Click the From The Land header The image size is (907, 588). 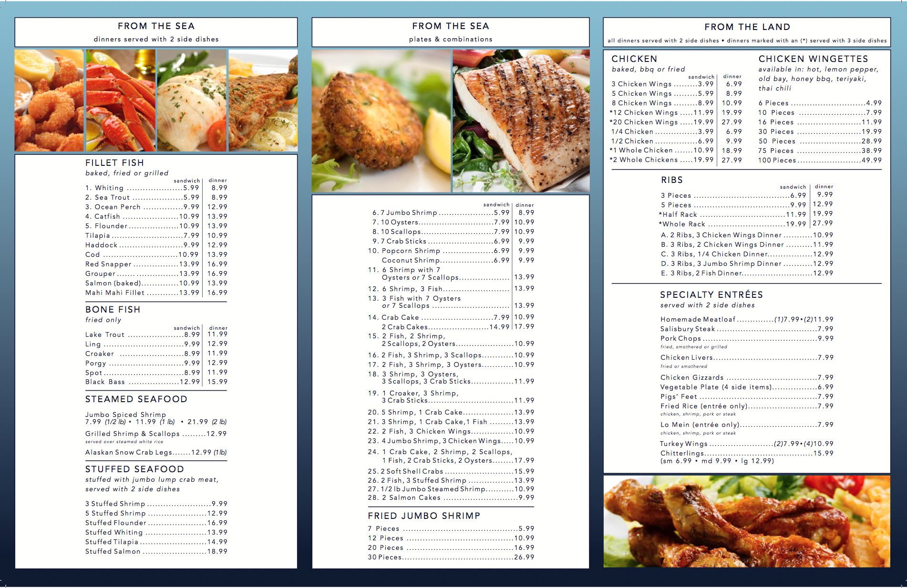tap(747, 27)
